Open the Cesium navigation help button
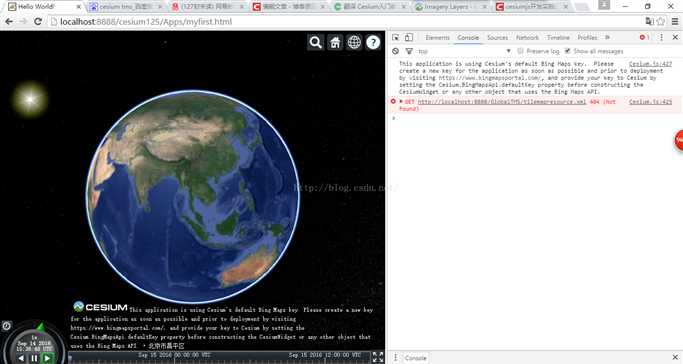683x364 pixels. (373, 42)
